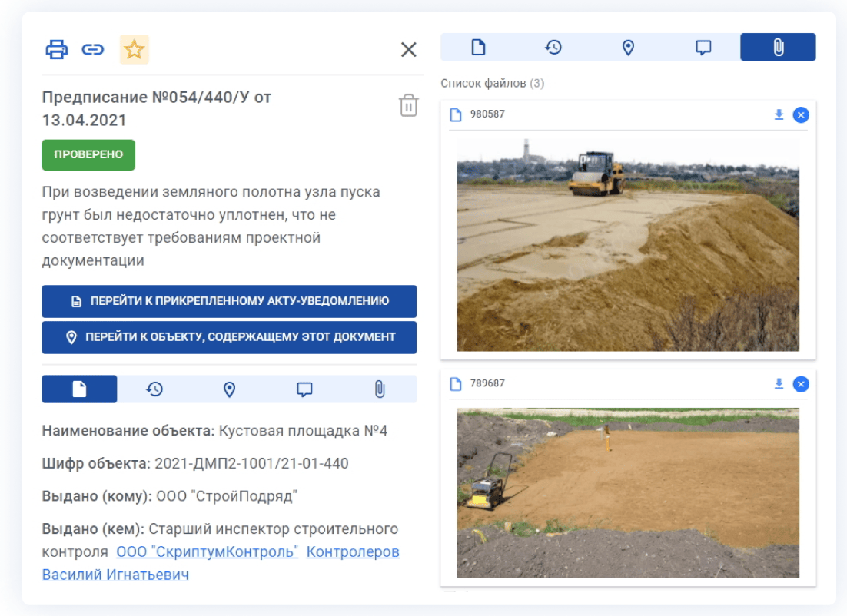This screenshot has height=616, width=847.
Task: Switch to history tab in right panel
Action: (x=553, y=48)
